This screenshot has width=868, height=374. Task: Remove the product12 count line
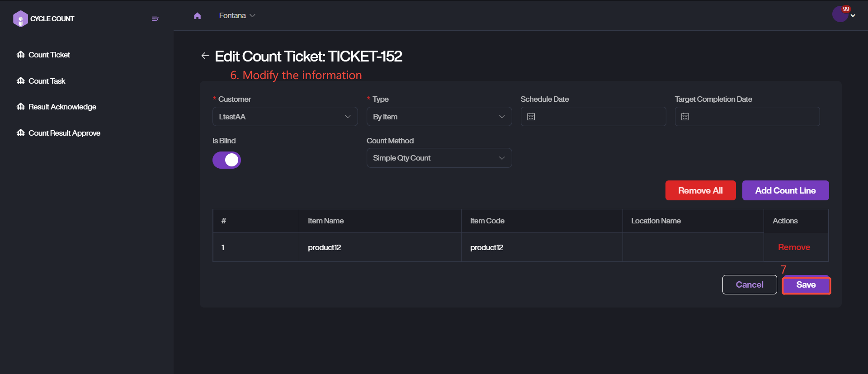point(794,247)
